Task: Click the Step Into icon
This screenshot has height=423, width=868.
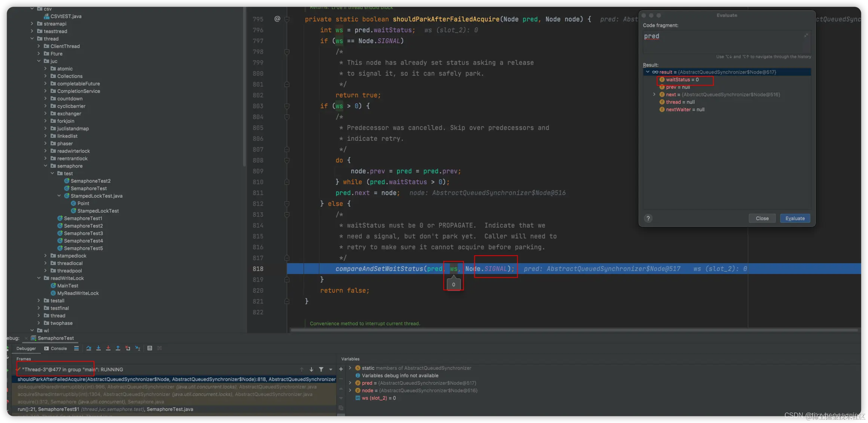Action: [98, 348]
